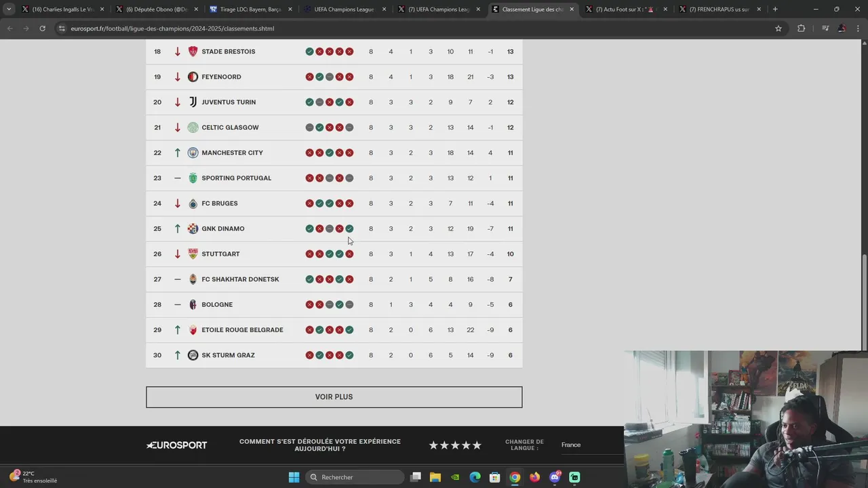The image size is (868, 488).
Task: Open the language selector showing France
Action: 591,445
